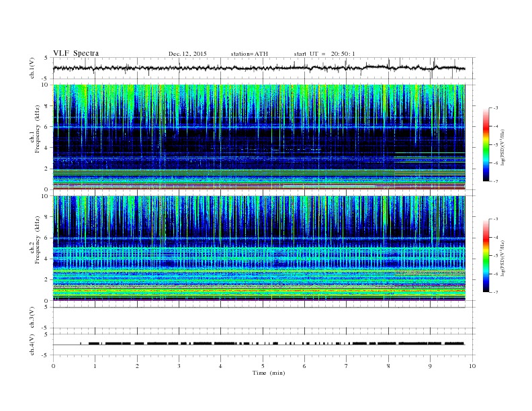Click the x-axis tick label "8"
The height and width of the screenshot is (411, 532).
388,366
